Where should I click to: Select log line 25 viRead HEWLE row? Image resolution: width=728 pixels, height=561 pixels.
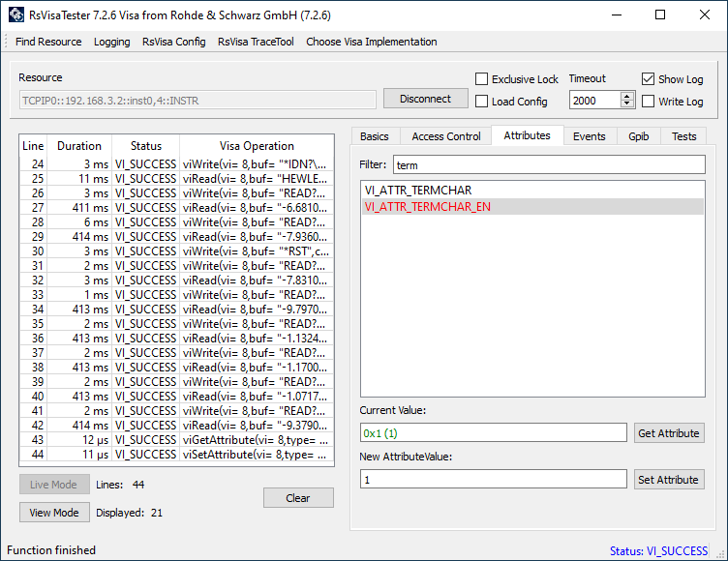176,179
